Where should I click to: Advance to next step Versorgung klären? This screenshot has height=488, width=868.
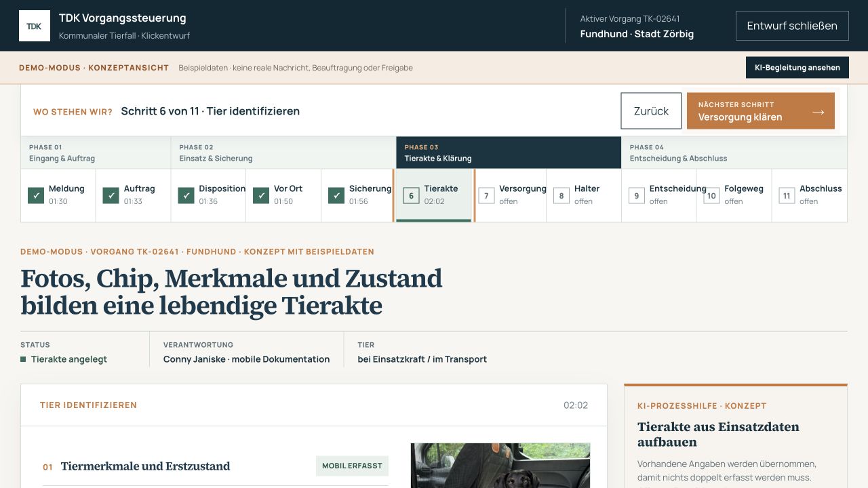point(761,111)
